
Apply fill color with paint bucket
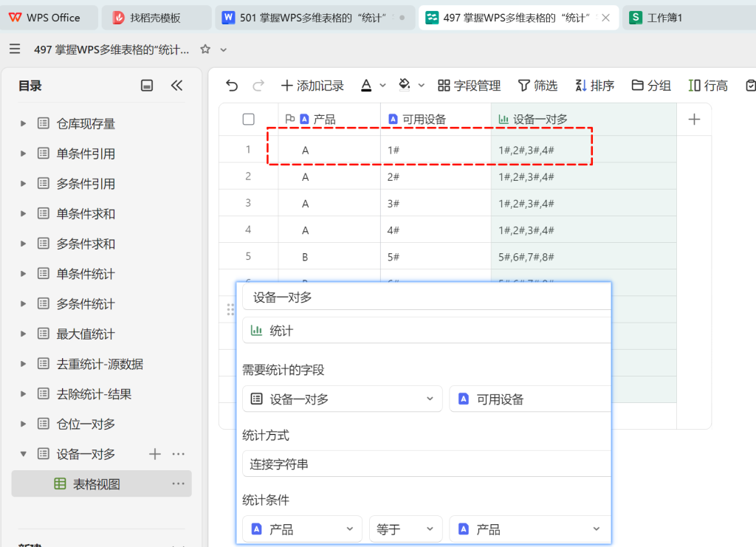click(405, 86)
